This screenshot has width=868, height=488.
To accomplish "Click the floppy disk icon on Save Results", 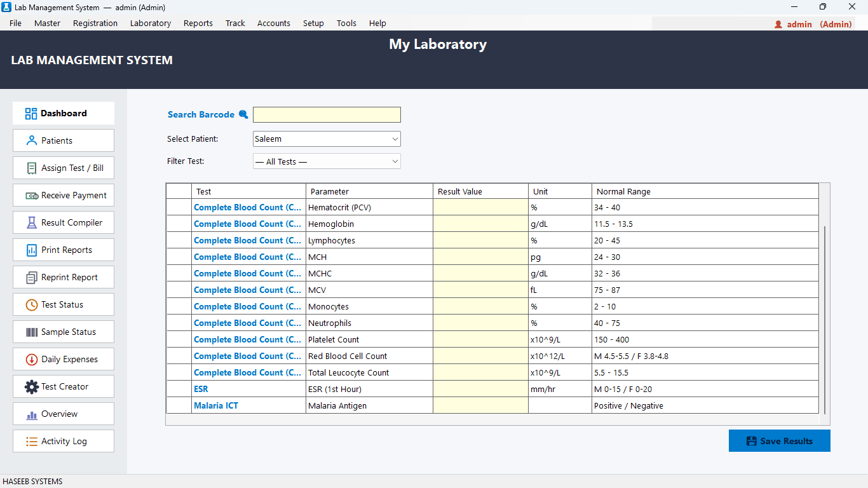I will point(751,441).
